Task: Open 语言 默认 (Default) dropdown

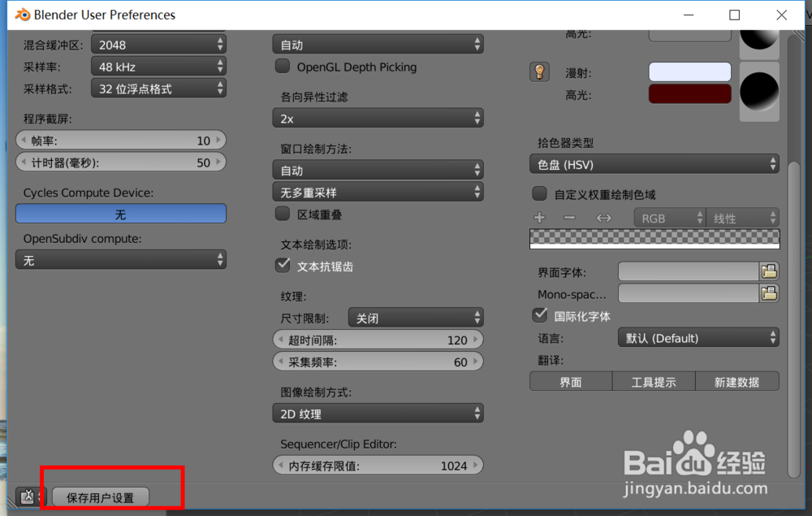Action: [698, 338]
